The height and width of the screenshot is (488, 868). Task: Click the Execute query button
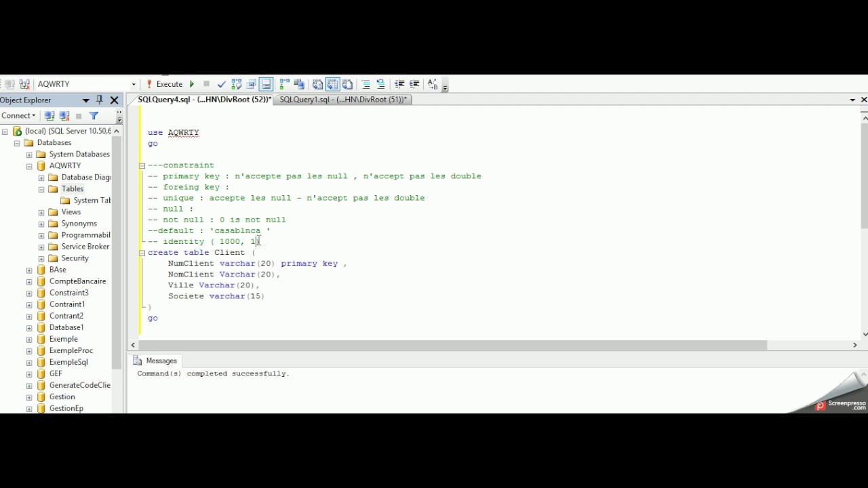point(164,84)
